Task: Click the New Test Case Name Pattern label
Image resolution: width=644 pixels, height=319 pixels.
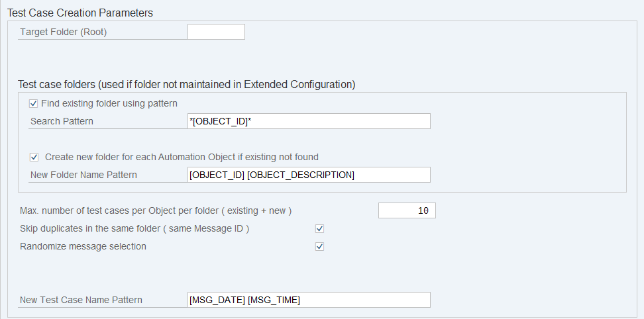Action: tap(81, 300)
